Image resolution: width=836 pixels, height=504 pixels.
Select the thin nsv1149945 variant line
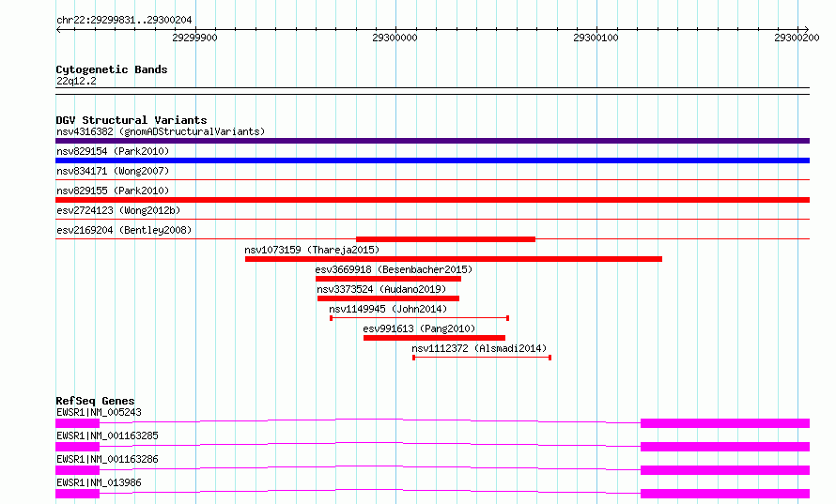[x=420, y=318]
